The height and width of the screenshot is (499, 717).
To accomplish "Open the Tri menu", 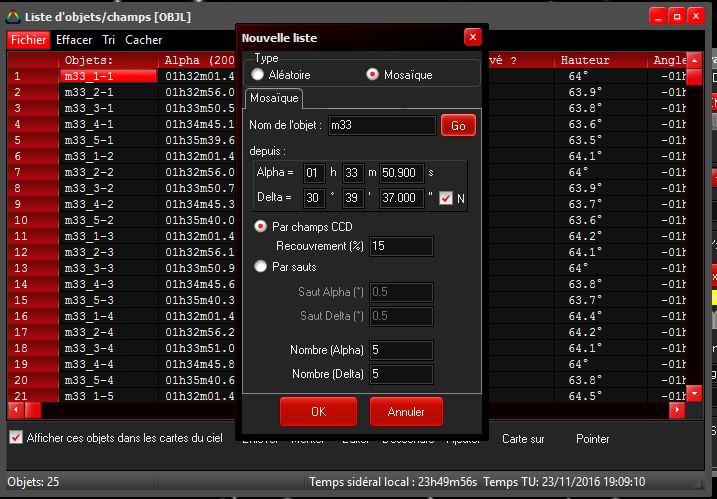I will (x=109, y=40).
